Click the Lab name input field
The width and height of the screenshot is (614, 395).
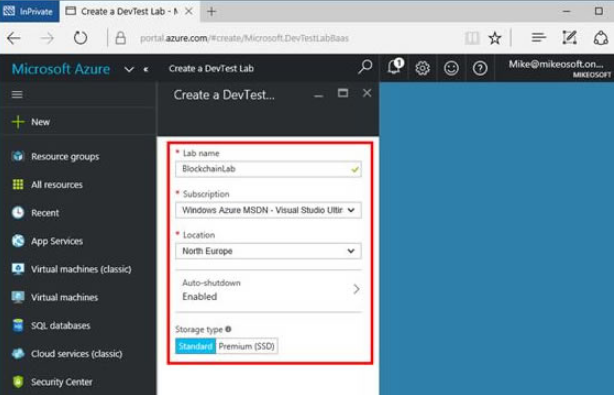[x=268, y=169]
